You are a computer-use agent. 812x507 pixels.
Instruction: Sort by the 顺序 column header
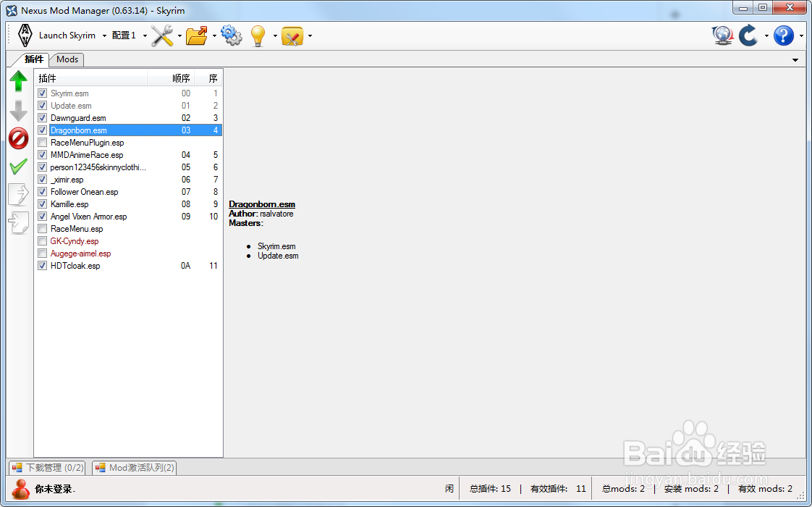[x=172, y=78]
